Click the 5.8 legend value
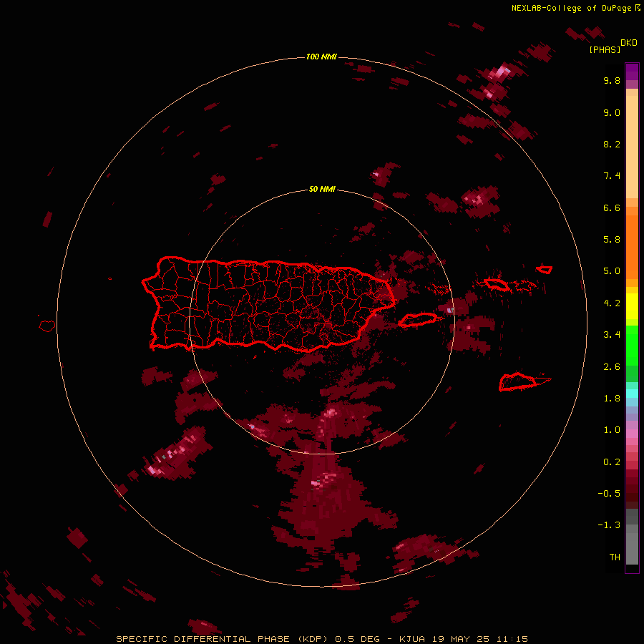The height and width of the screenshot is (644, 644). coord(612,240)
